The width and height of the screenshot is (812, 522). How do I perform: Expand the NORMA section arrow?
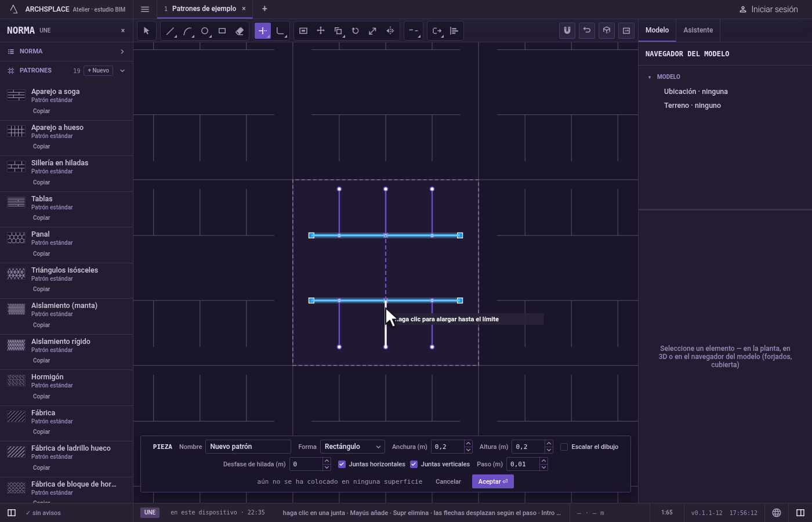[122, 52]
